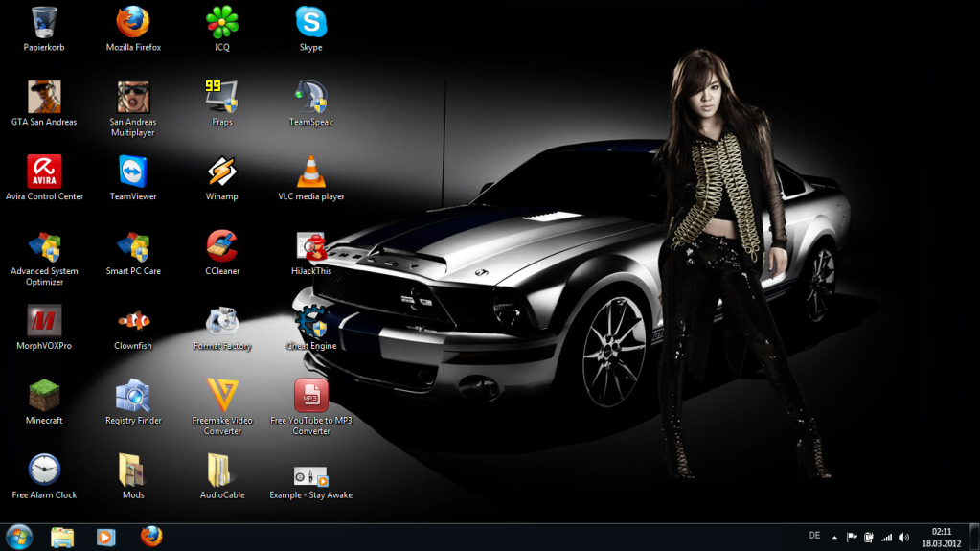This screenshot has height=551, width=980.
Task: Click the Papierkorb recycle bin
Action: (44, 23)
